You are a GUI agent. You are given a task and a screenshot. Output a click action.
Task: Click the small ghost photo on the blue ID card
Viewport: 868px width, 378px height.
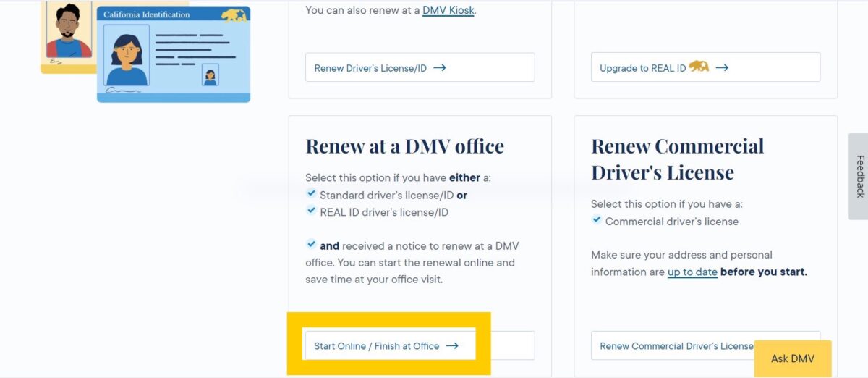(x=210, y=75)
